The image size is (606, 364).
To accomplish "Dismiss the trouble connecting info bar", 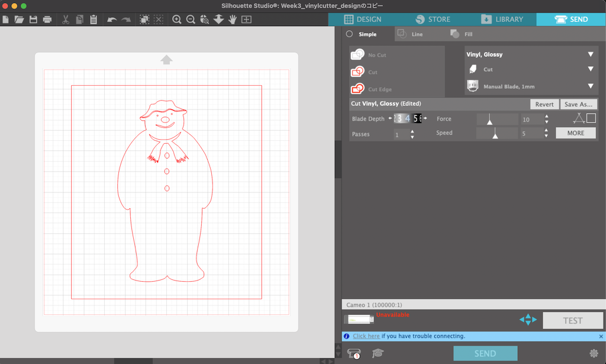I will pyautogui.click(x=601, y=337).
